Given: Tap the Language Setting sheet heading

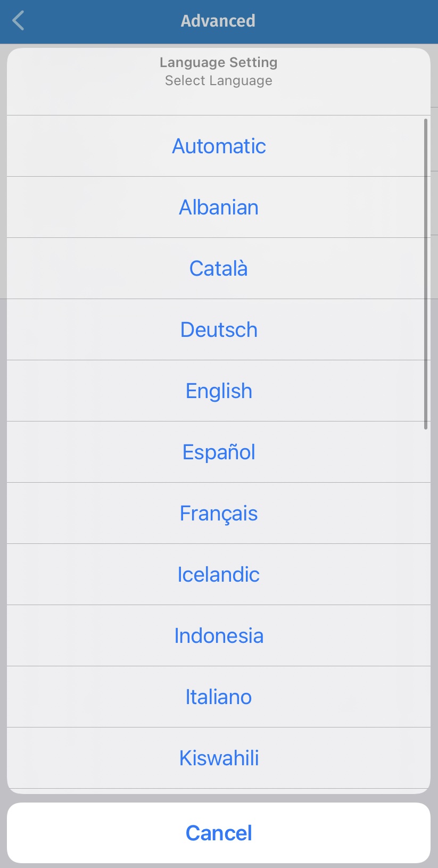Looking at the screenshot, I should coord(218,63).
